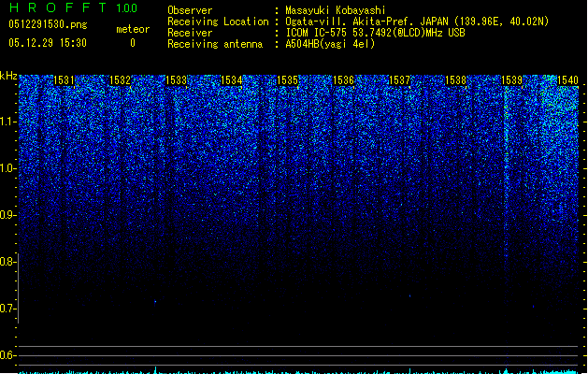The height and width of the screenshot is (374, 588).
Task: Click the 0.6 kHz axis label
Action: coord(7,355)
